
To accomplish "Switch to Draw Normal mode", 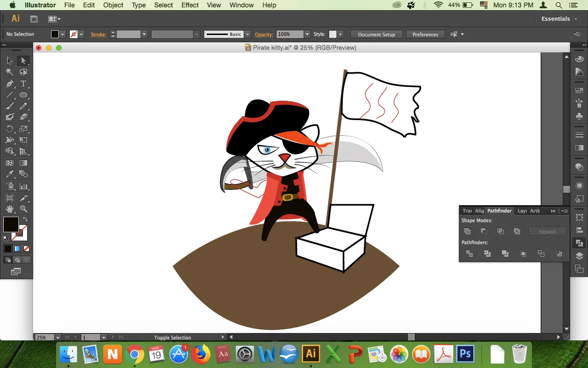I will pos(8,260).
